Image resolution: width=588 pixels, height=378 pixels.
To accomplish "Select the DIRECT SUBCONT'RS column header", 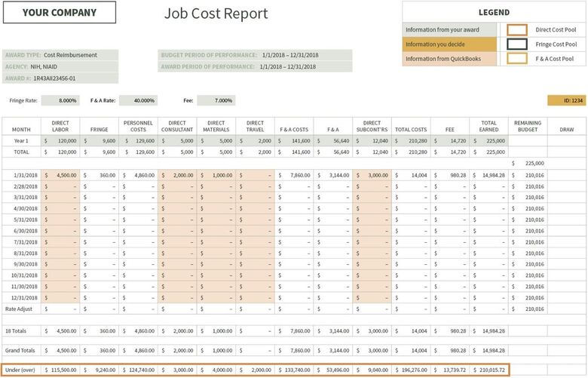I will tap(372, 126).
